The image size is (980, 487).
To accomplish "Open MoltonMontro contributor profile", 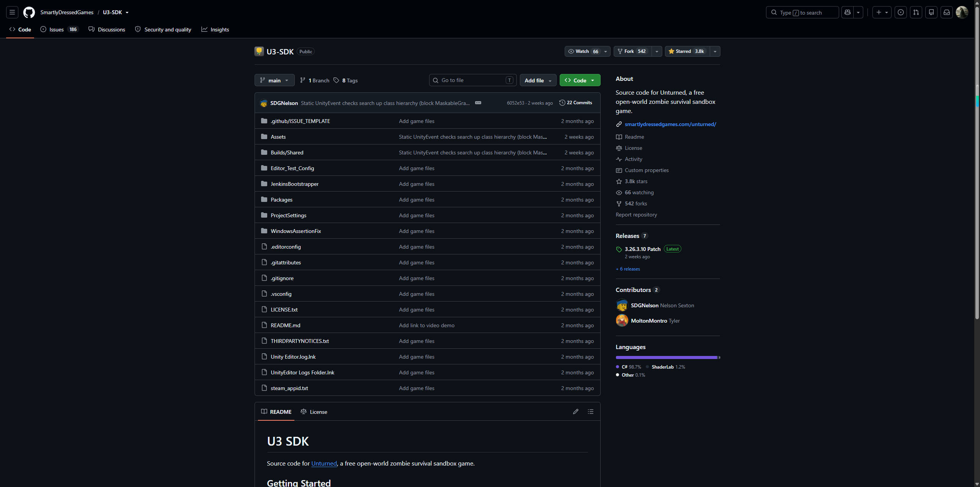I will tap(649, 321).
